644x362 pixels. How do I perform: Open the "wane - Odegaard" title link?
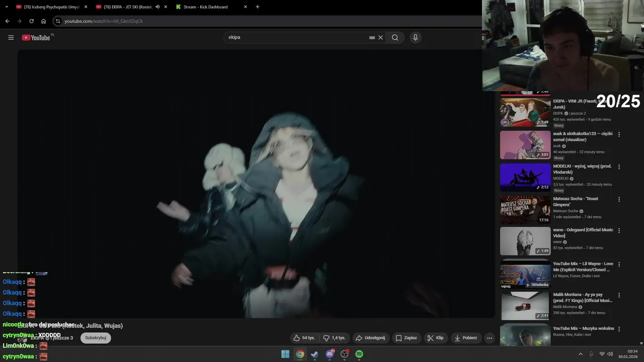(x=583, y=233)
